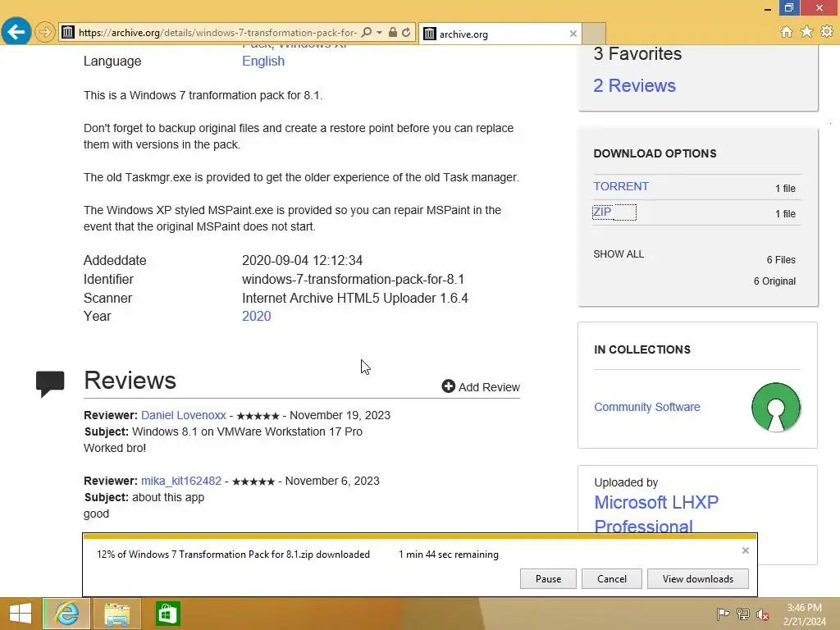Screen dimensions: 840x630
Task: Restore down the browser window
Action: [x=788, y=7]
